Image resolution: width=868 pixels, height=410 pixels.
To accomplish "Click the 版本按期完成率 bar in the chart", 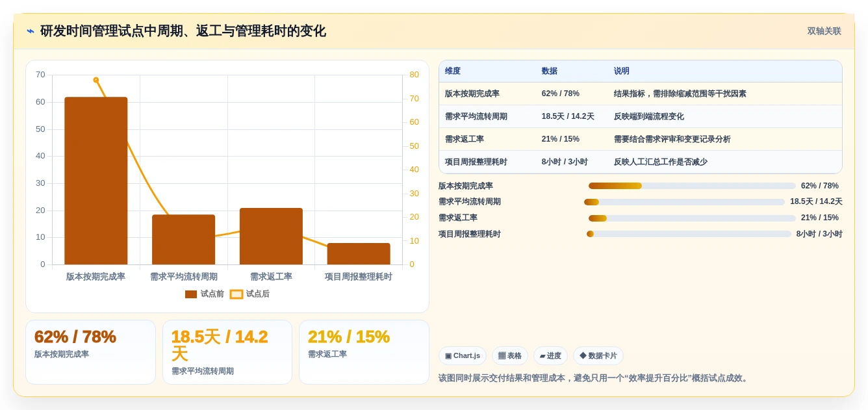I will coord(96,181).
